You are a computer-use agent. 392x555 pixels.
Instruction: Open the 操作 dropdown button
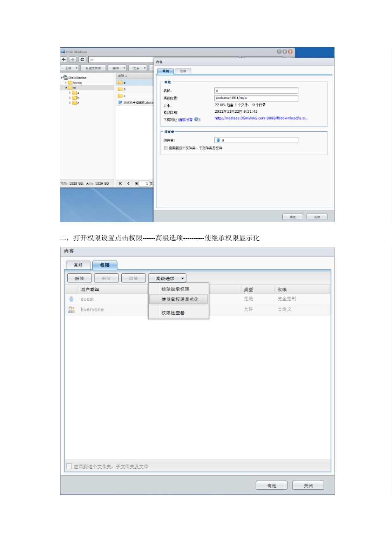coord(117,68)
